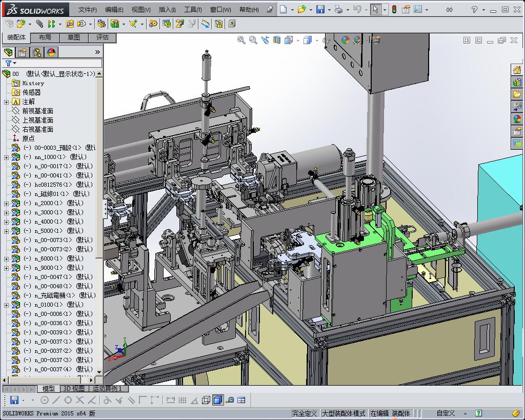Expand the panel tabs double chevron

tap(97, 52)
